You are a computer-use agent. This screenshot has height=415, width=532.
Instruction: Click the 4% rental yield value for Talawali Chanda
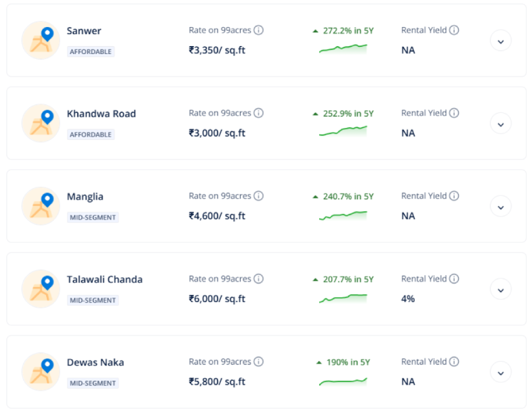coord(407,298)
